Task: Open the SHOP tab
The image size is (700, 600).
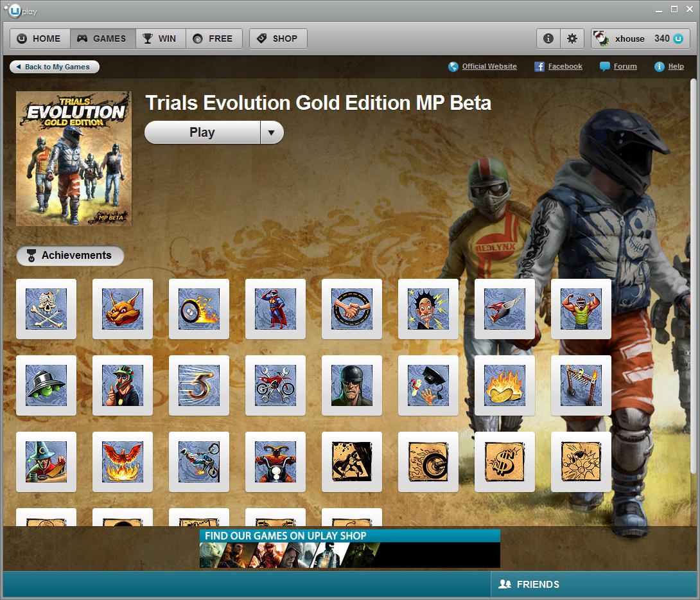Action: click(x=278, y=39)
